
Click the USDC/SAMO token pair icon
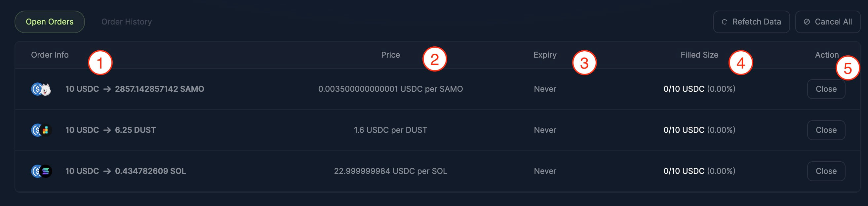[41, 89]
